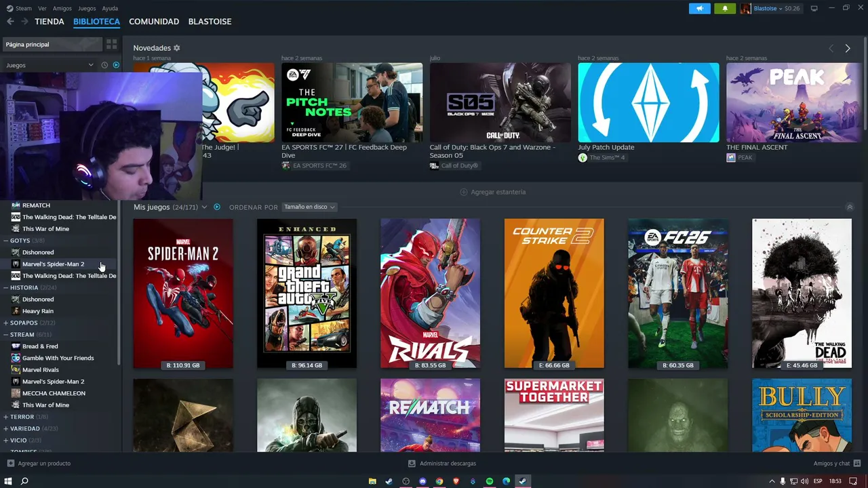
Task: Click the PEAK source link under the news
Action: [x=739, y=158]
